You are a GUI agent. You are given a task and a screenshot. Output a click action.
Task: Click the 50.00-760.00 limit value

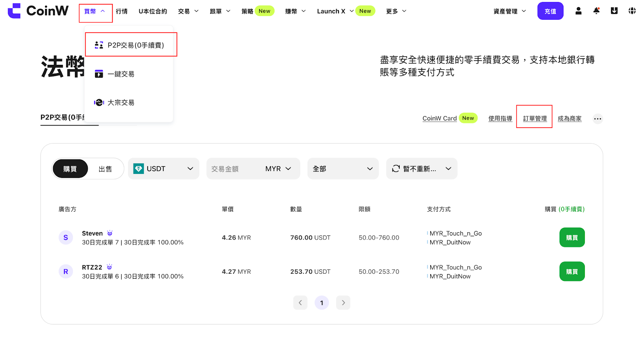coord(379,237)
